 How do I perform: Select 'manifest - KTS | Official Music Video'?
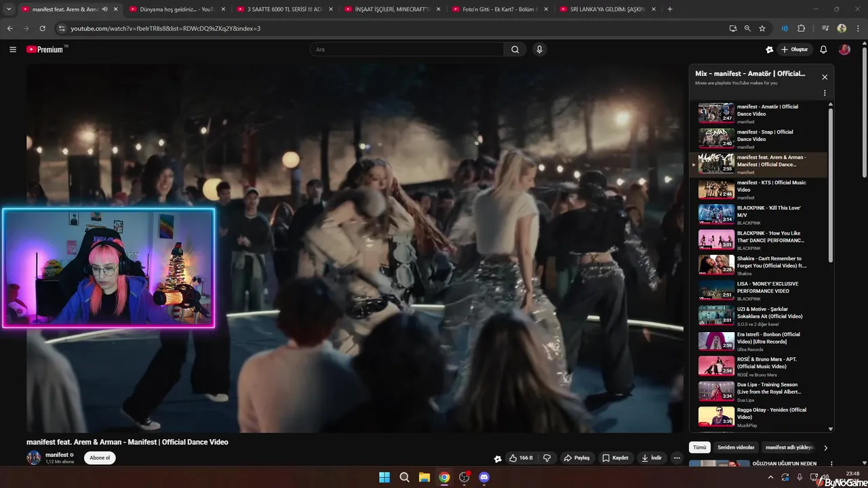click(x=758, y=189)
